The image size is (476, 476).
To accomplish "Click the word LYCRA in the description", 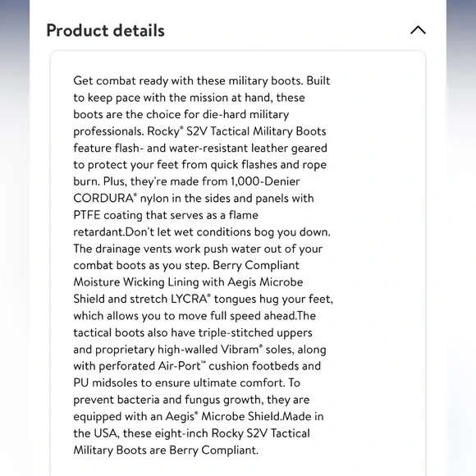I will point(190,299).
